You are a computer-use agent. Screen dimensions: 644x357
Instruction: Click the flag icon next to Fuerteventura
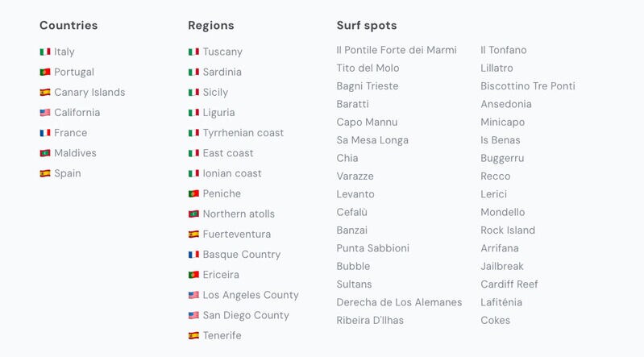click(x=193, y=235)
